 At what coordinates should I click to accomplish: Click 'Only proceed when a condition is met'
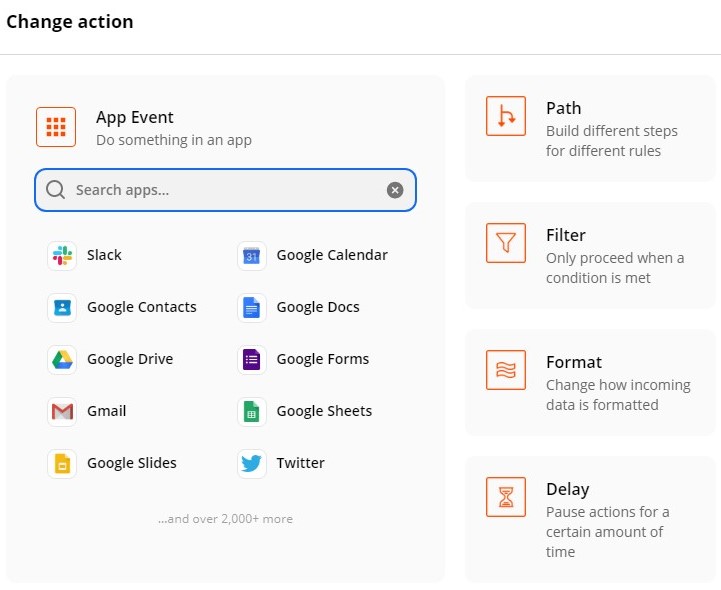coord(615,268)
